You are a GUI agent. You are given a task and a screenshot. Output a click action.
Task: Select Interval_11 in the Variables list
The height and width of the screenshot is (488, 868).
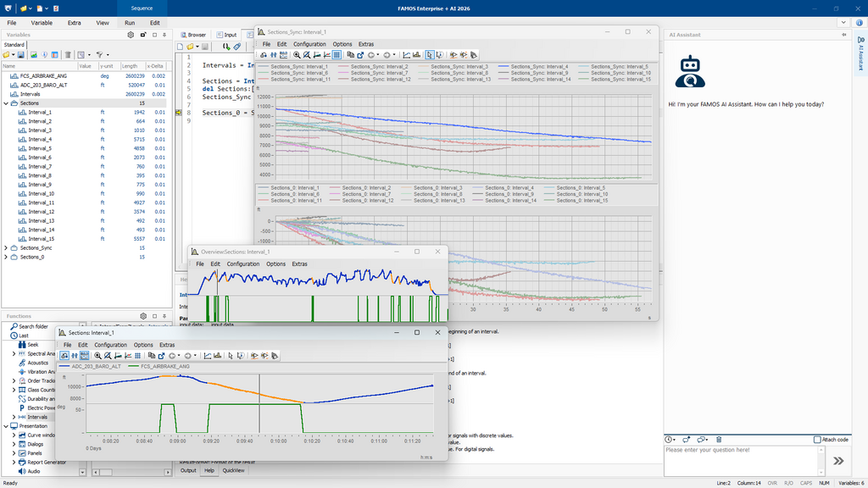41,202
